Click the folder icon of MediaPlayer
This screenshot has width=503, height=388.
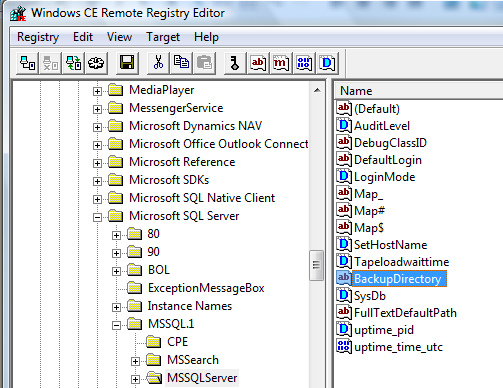pyautogui.click(x=116, y=90)
